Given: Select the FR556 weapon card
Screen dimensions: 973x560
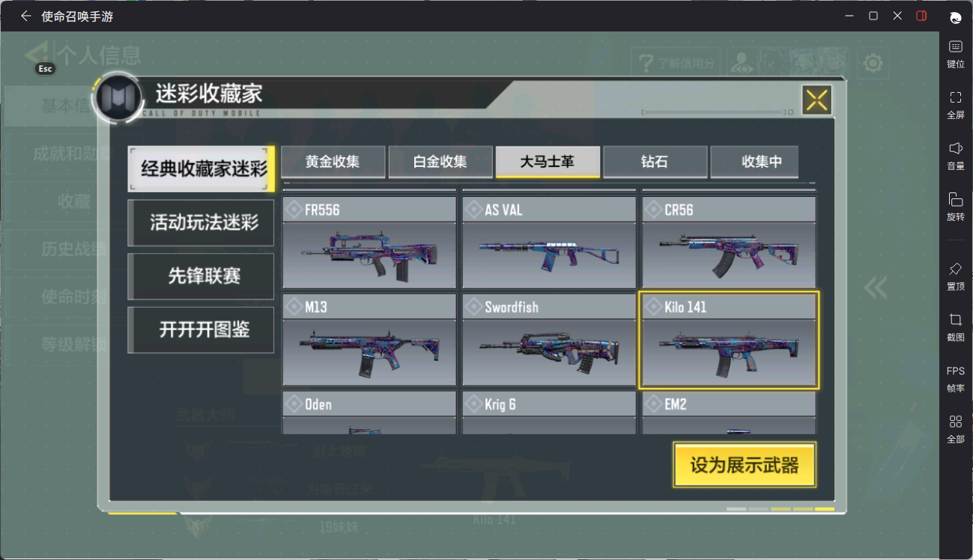Looking at the screenshot, I should click(x=369, y=243).
